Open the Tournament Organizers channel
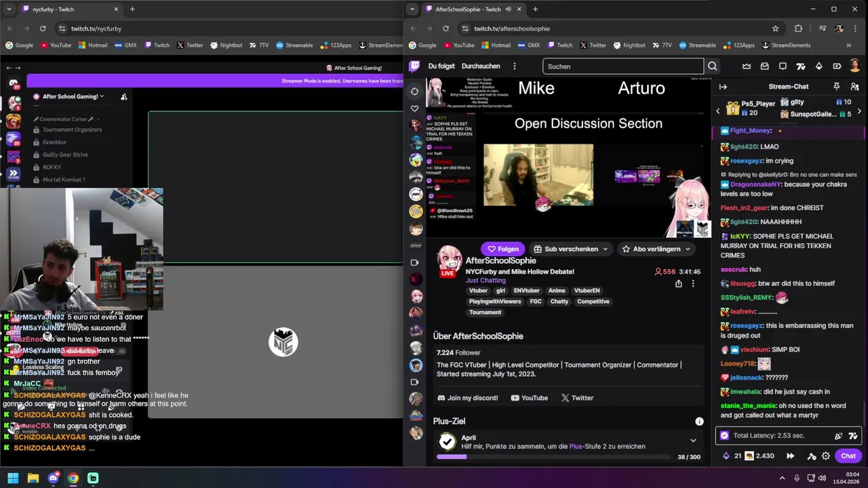 coord(72,129)
